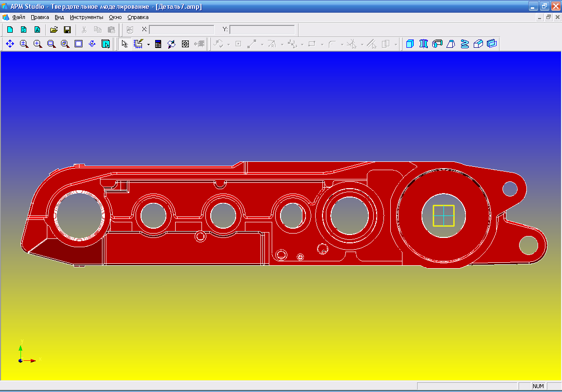Click the Paste clipboard icon

(x=111, y=30)
